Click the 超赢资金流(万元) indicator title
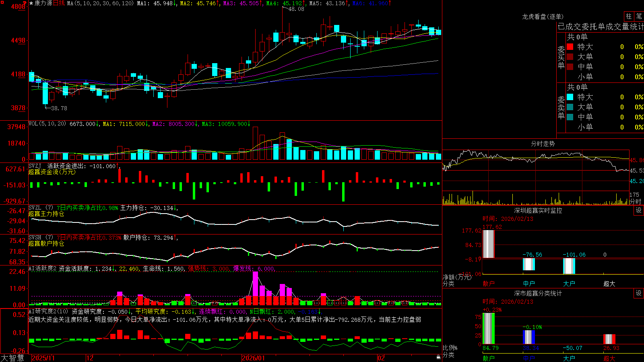The image size is (644, 362). [x=52, y=172]
